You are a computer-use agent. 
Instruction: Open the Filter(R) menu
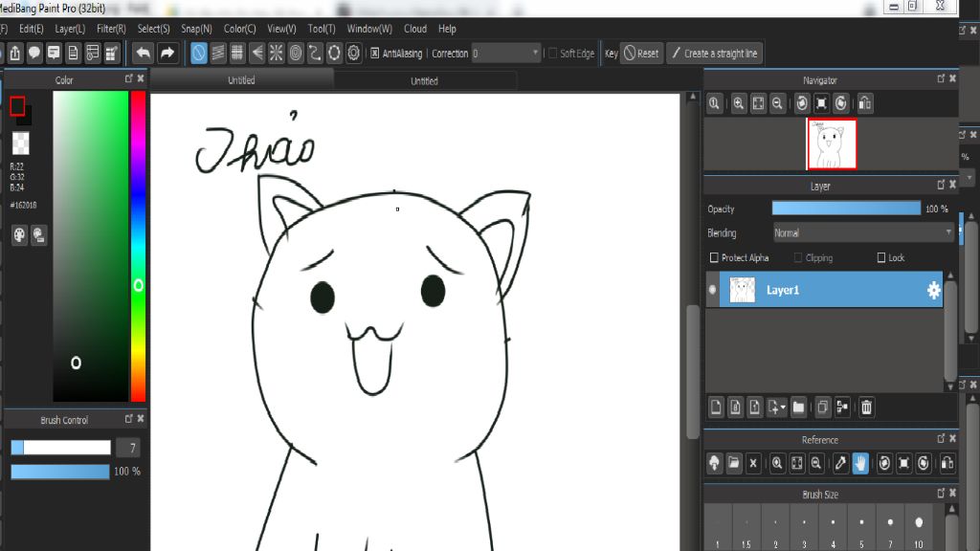[111, 29]
